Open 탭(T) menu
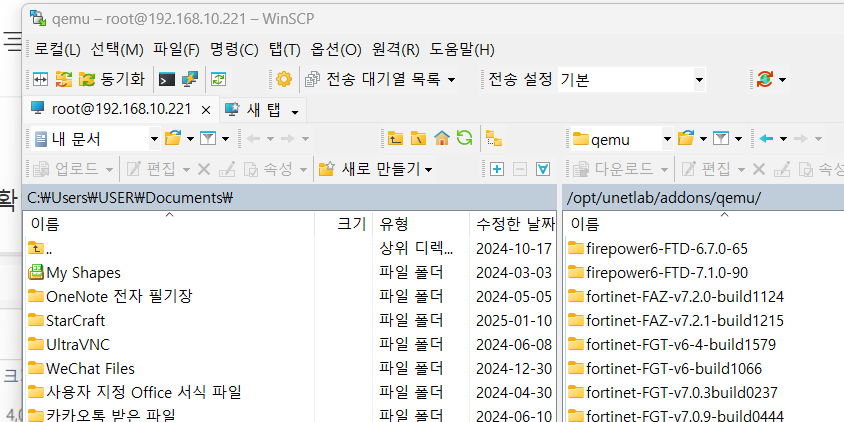The height and width of the screenshot is (422, 844). [284, 50]
